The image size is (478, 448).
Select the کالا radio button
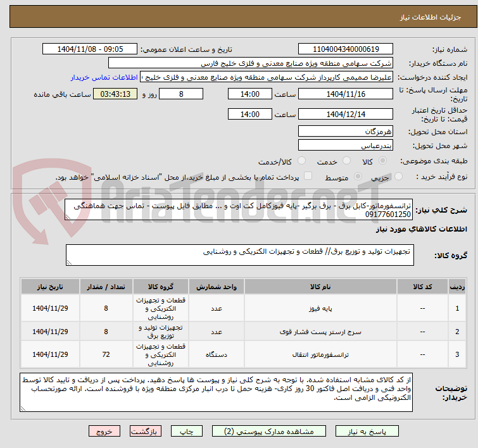pos(382,160)
